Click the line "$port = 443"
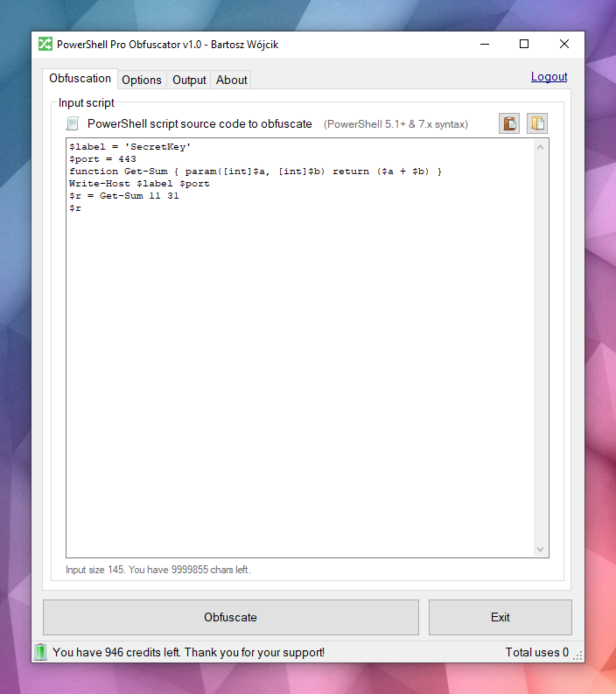Screen dimensions: 616x694 click(102, 159)
